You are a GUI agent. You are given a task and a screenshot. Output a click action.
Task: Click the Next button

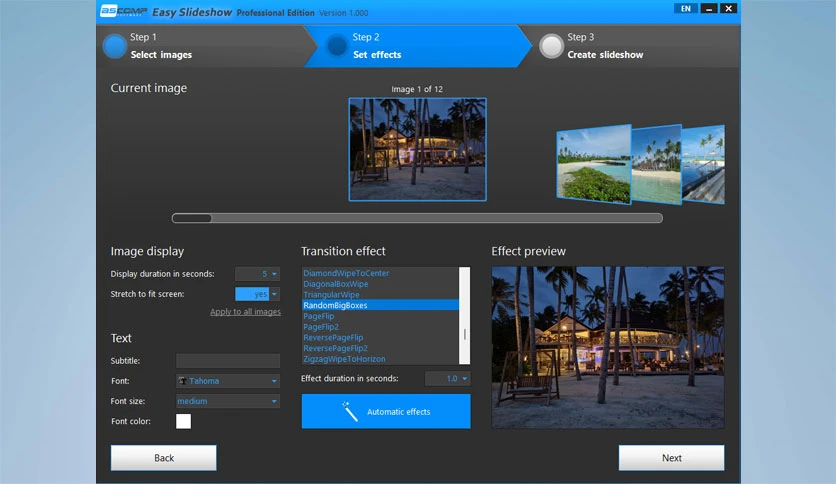click(x=671, y=458)
